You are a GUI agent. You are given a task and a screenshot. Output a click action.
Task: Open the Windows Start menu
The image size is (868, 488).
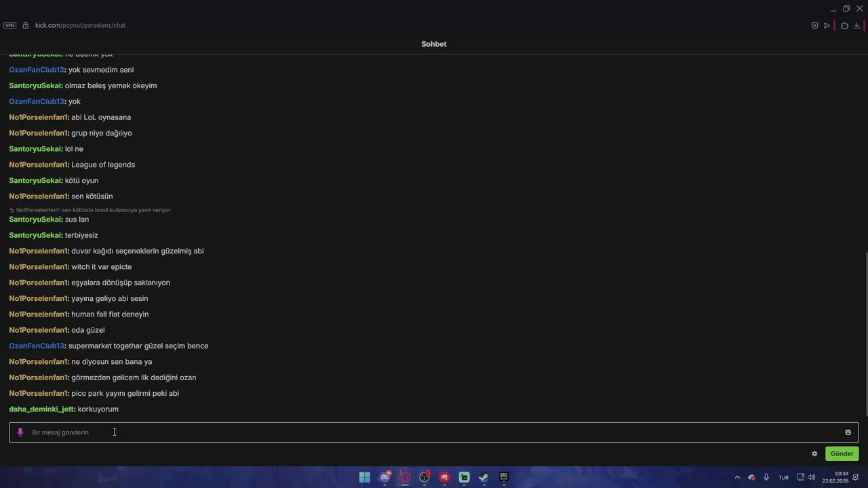pos(365,477)
